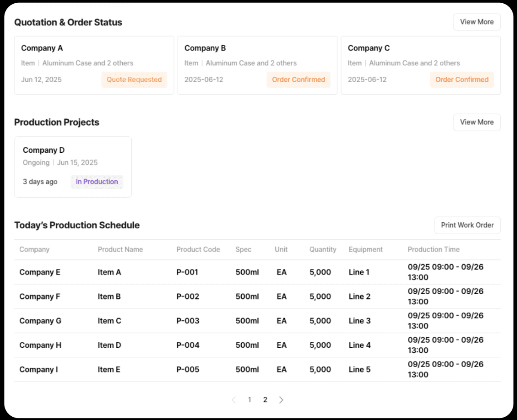Screen dimensions: 517x420
Task: Click the Quotation & Order Status heading
Action: click(68, 22)
